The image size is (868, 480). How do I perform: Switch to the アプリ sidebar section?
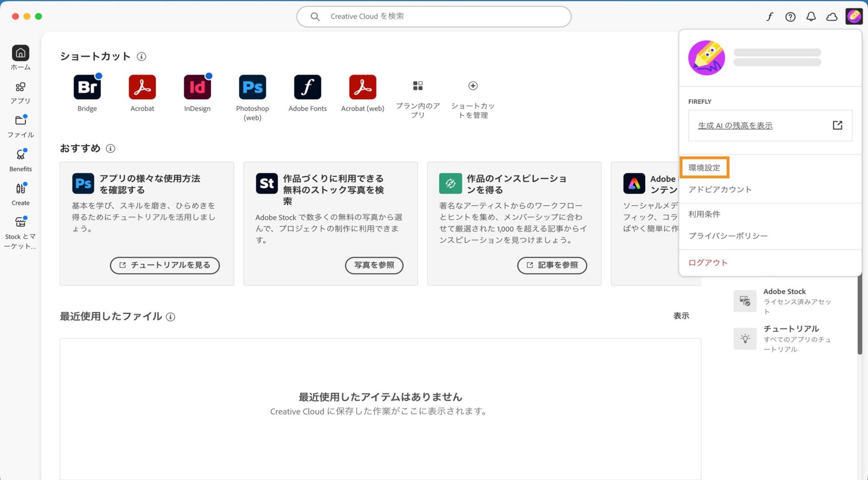[x=20, y=92]
